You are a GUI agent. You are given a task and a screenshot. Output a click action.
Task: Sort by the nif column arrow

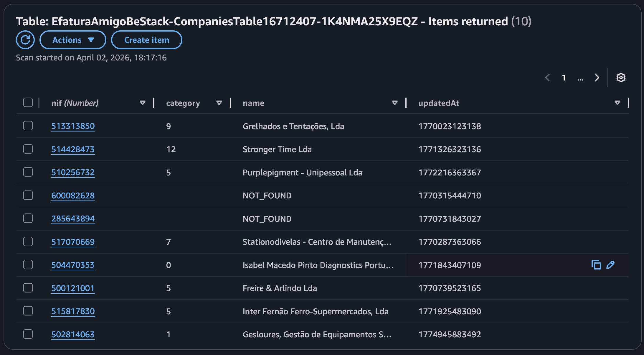143,103
